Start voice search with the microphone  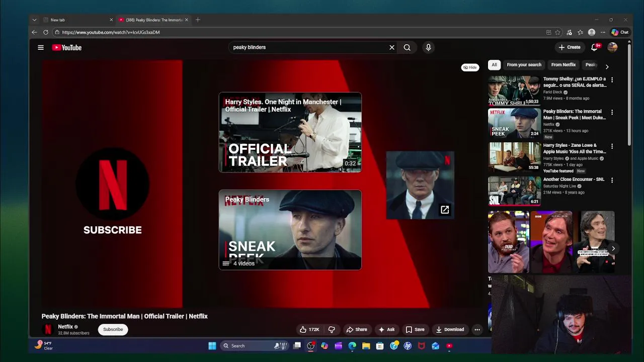(x=428, y=47)
